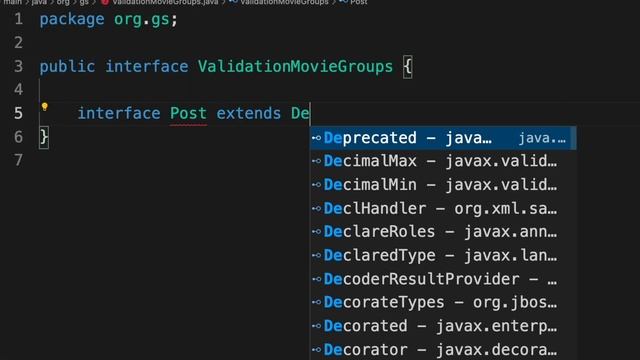Click the underlined Post identifier on line 5
The width and height of the screenshot is (640, 360).
(188, 113)
